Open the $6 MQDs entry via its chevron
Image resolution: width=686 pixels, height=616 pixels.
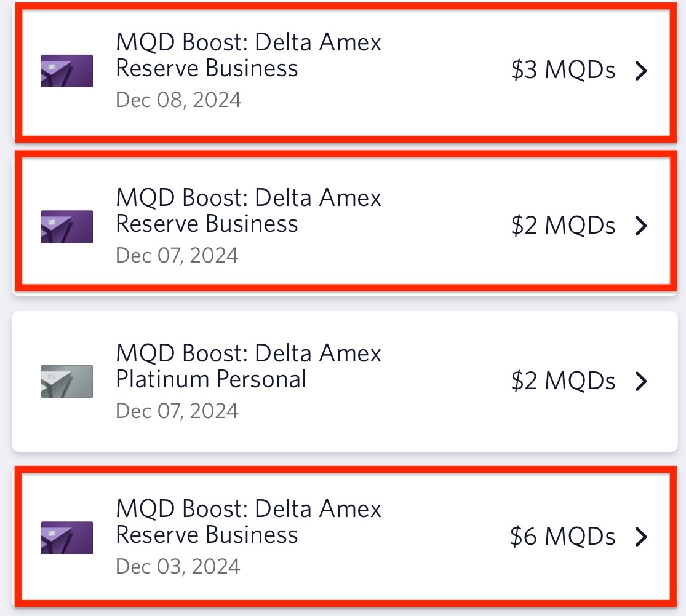click(642, 536)
